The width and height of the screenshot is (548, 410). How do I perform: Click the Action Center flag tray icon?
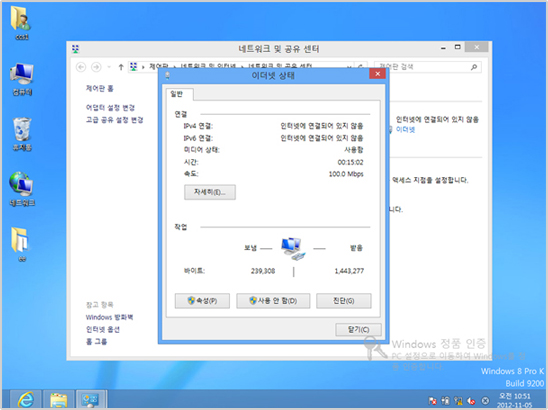433,400
